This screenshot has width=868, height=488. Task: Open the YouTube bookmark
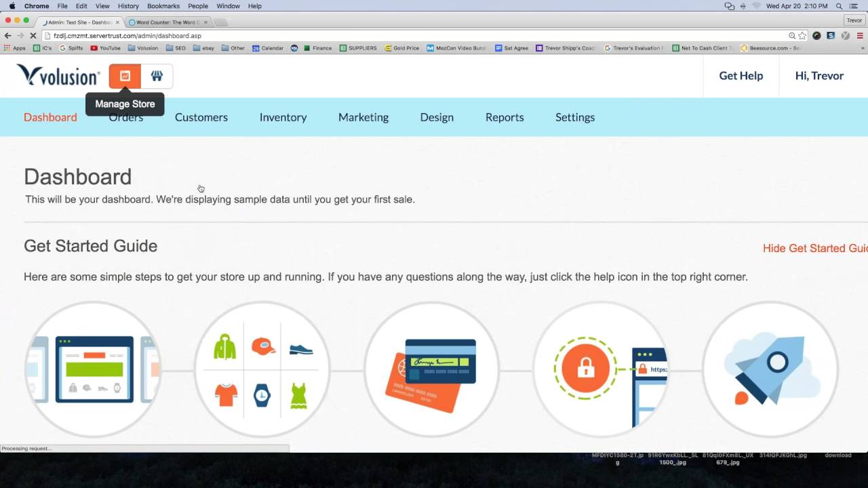coord(105,48)
